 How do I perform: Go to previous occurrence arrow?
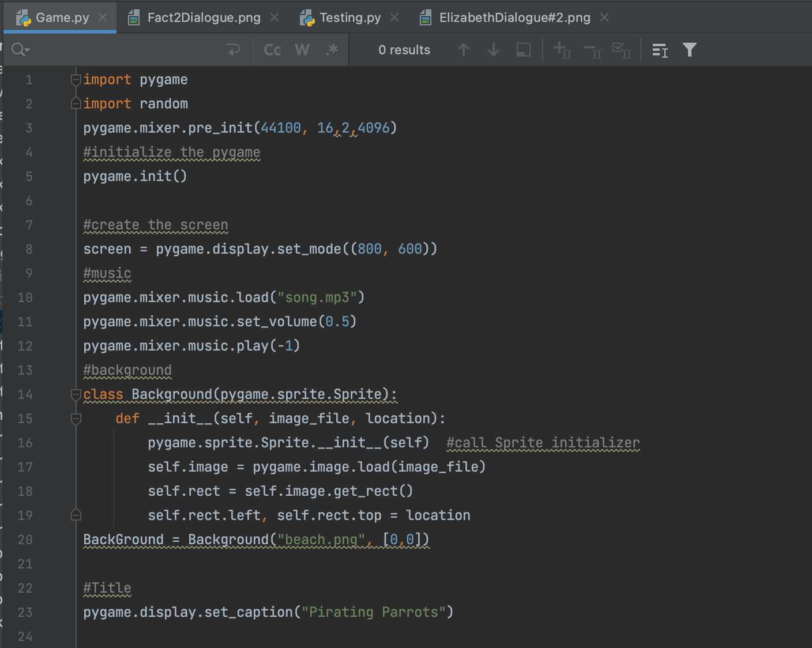(x=463, y=50)
